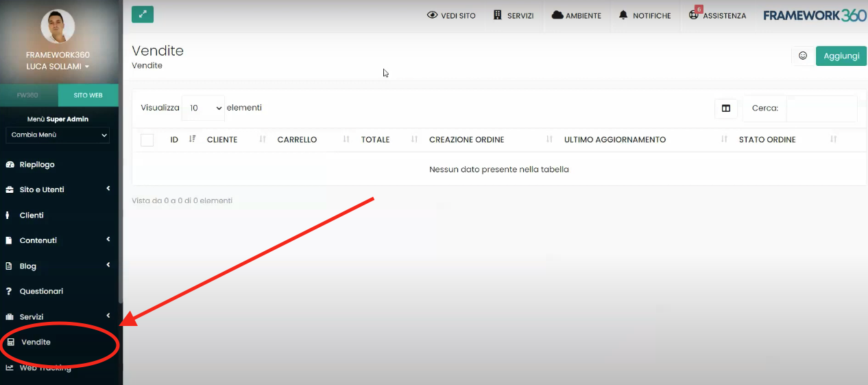Tick the select-all checkbox in table header
The image size is (868, 385).
tap(147, 140)
